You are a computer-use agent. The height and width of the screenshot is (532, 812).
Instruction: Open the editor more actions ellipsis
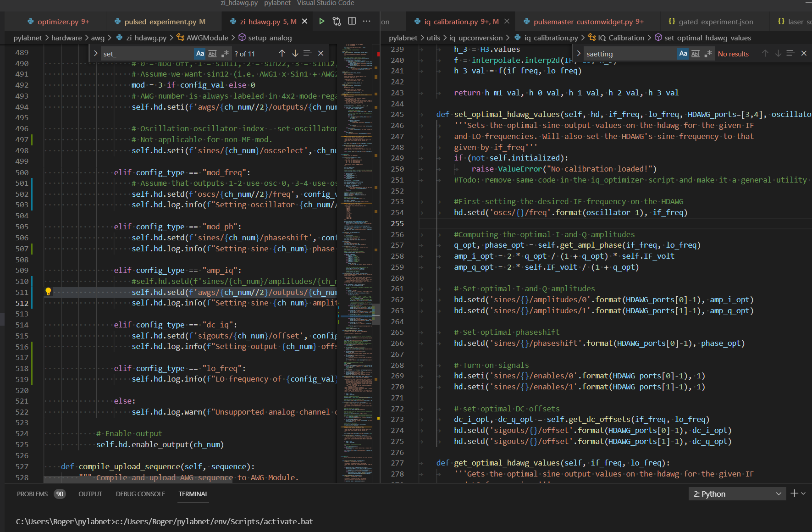pyautogui.click(x=366, y=21)
